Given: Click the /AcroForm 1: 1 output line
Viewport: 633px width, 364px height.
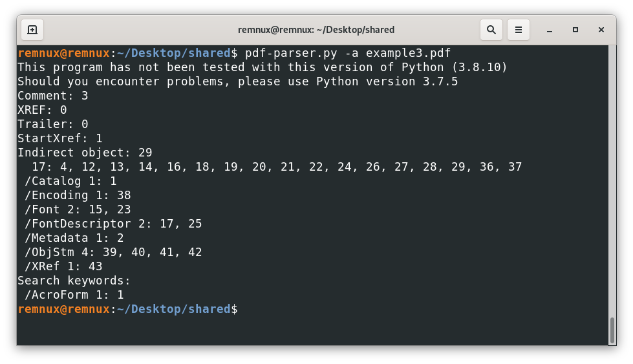Looking at the screenshot, I should 74,295.
